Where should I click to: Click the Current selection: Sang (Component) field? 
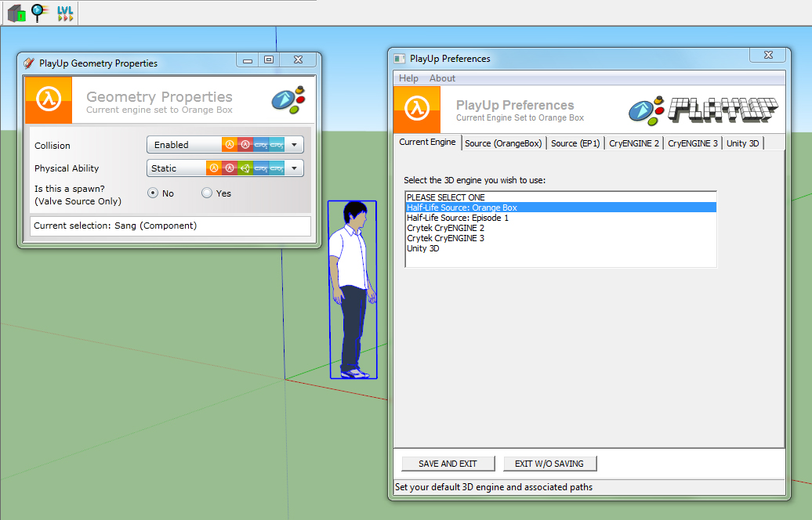pos(170,226)
